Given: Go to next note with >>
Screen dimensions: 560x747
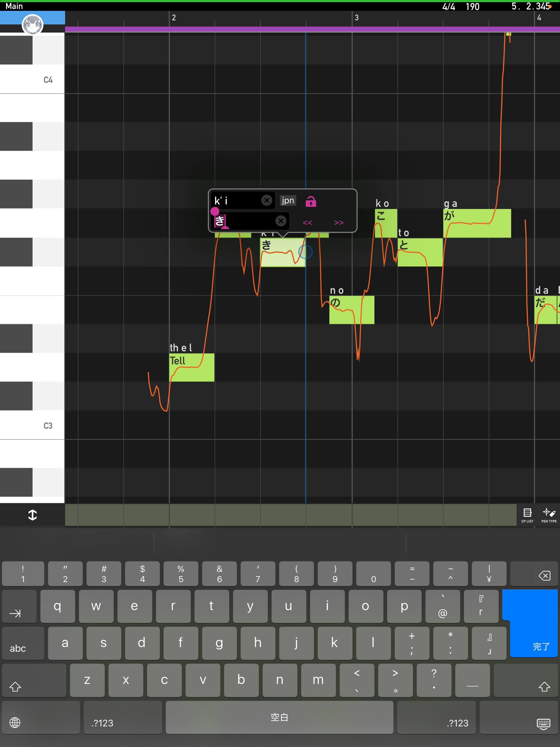Looking at the screenshot, I should [x=339, y=223].
